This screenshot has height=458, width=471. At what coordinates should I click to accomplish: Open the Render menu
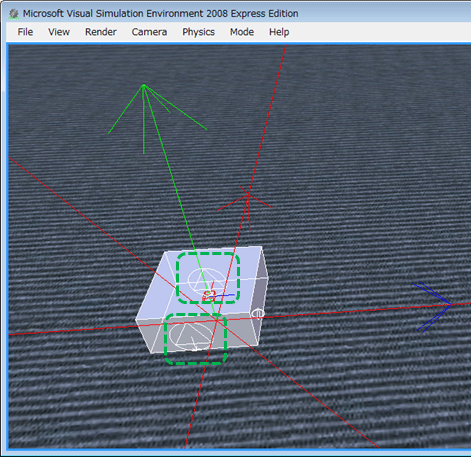click(x=101, y=32)
